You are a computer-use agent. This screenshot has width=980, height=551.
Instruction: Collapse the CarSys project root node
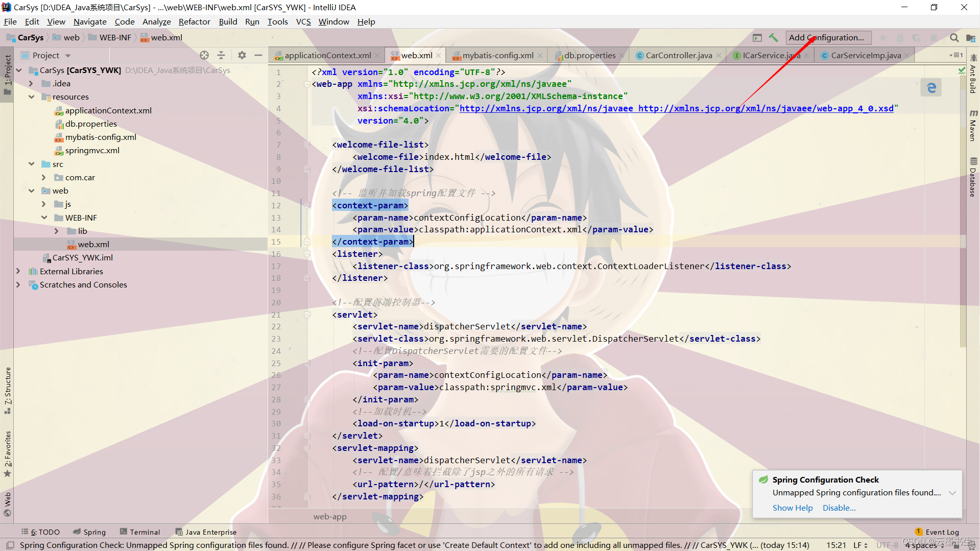[19, 70]
